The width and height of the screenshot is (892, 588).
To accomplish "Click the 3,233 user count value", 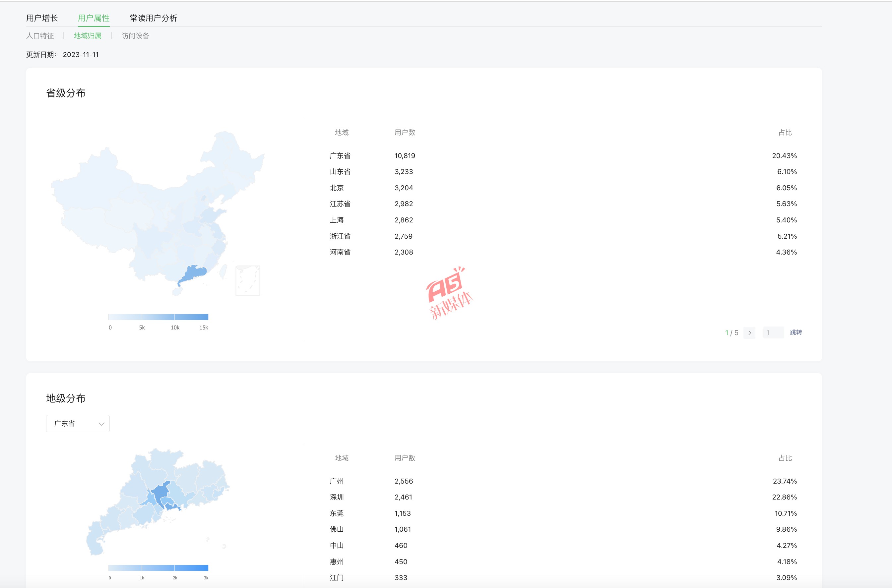I will [x=404, y=172].
